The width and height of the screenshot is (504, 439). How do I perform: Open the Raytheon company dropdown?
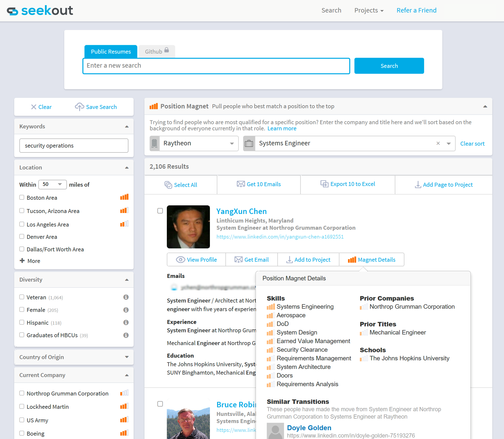(199, 144)
